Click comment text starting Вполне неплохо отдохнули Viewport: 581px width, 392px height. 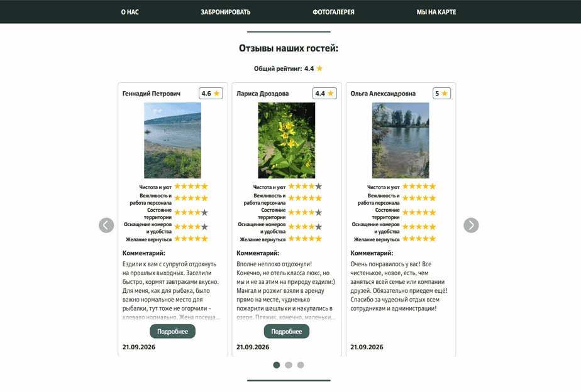click(286, 291)
